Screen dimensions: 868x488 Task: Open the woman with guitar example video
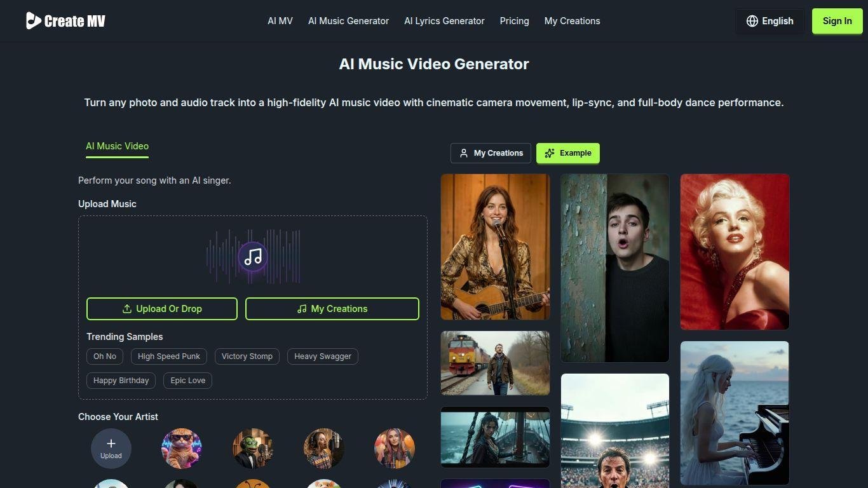495,247
